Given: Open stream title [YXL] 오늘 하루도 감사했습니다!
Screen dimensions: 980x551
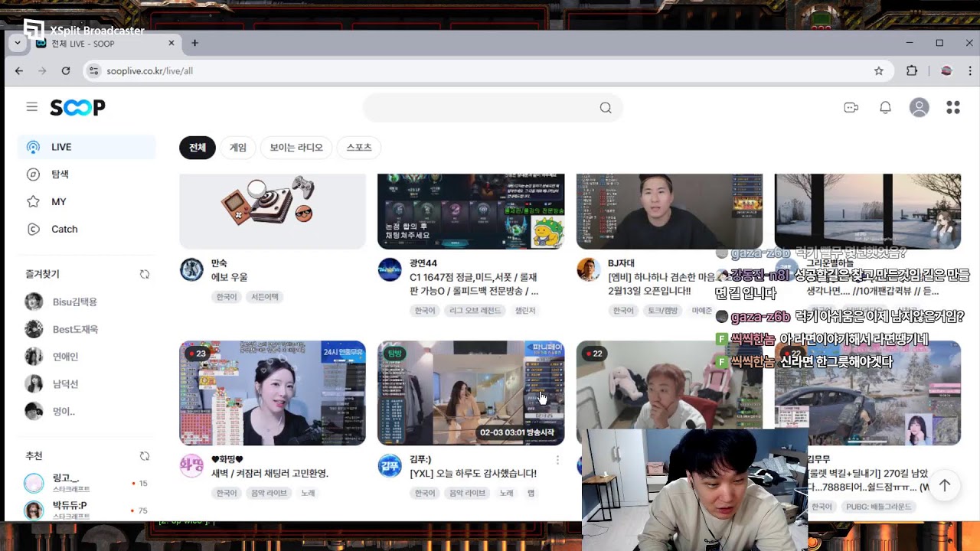Looking at the screenshot, I should pyautogui.click(x=473, y=473).
